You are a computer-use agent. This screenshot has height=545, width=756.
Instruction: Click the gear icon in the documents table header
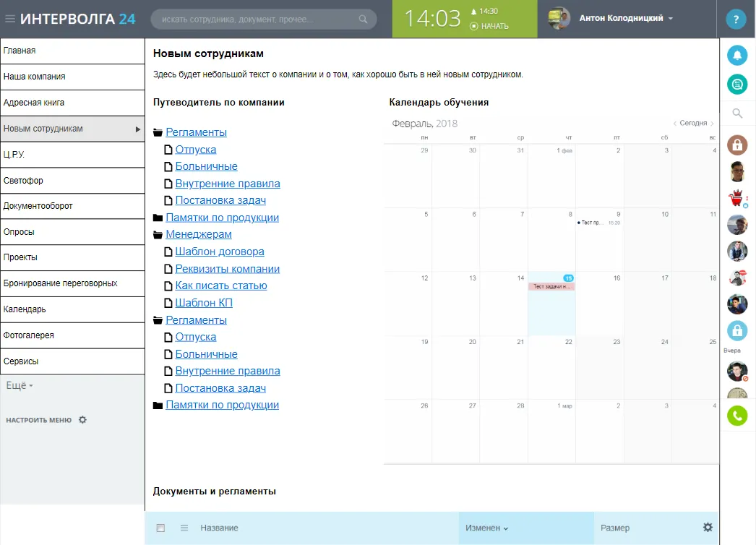(x=708, y=527)
